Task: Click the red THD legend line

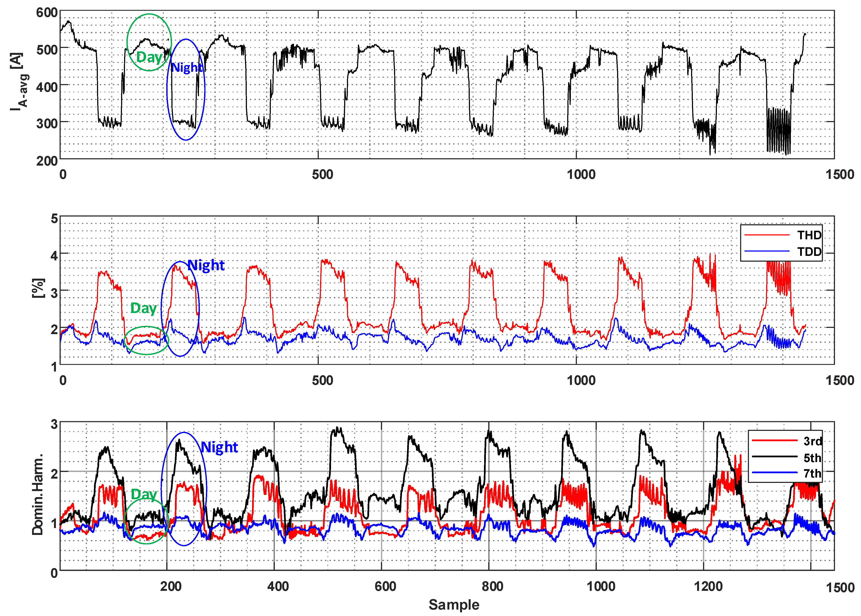Action: (767, 235)
